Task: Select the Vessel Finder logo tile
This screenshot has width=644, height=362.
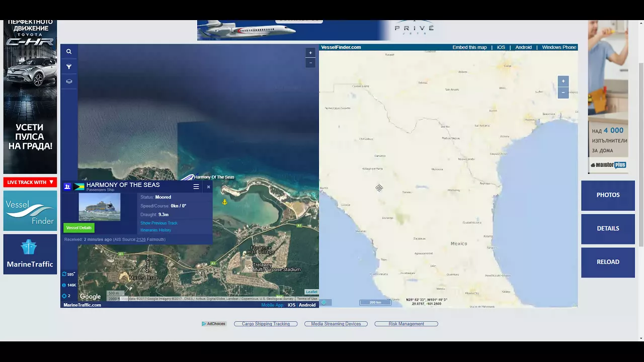Action: 30,211
